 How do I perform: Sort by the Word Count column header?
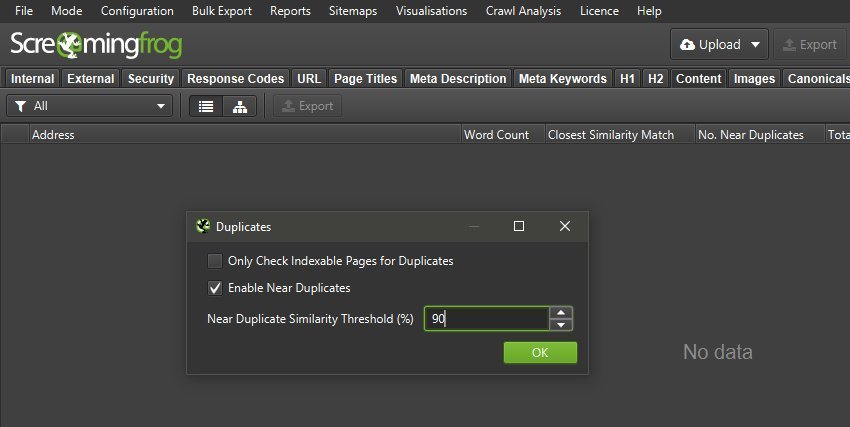[x=497, y=135]
